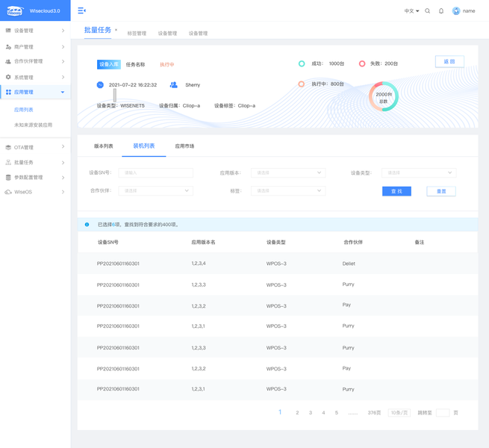Close the 批量任务 tab with its x
This screenshot has height=448, width=489.
pyautogui.click(x=116, y=30)
